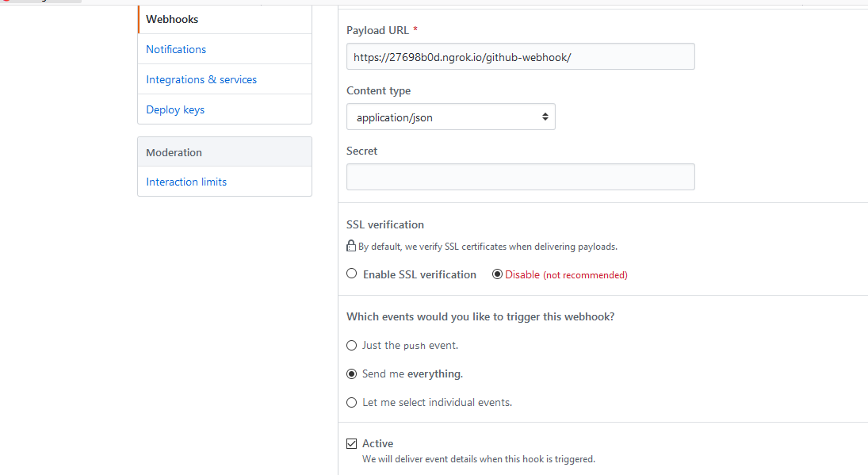Open Interaction limits under Moderation
868x475 pixels.
coord(186,182)
